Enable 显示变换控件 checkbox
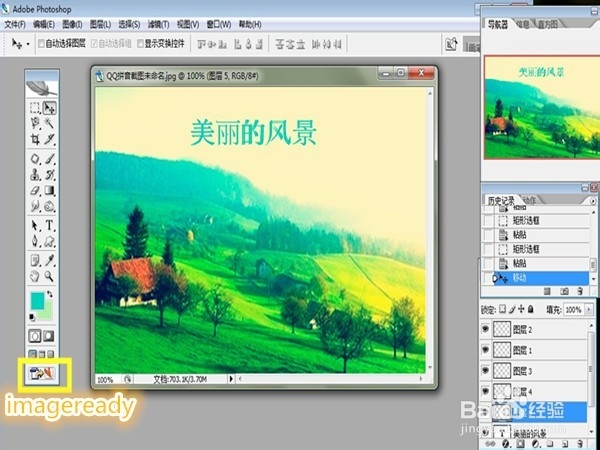 pos(140,44)
